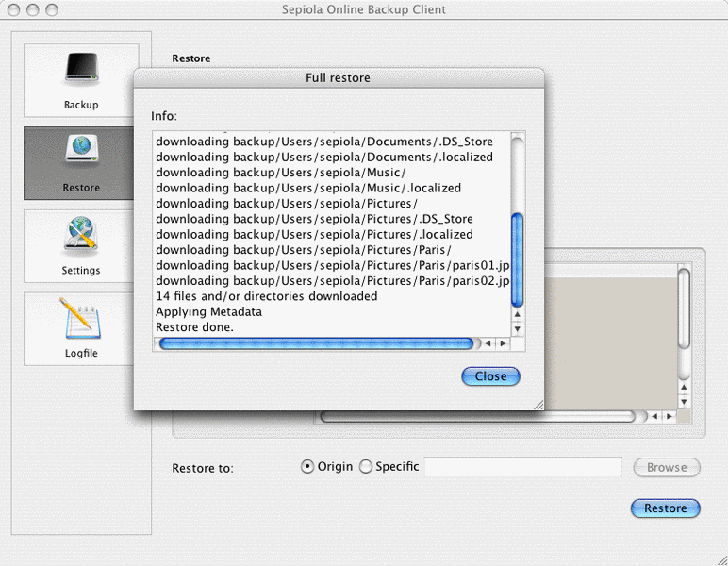
Task: Click the Info log vertical scrollbar thumb
Action: (x=517, y=260)
